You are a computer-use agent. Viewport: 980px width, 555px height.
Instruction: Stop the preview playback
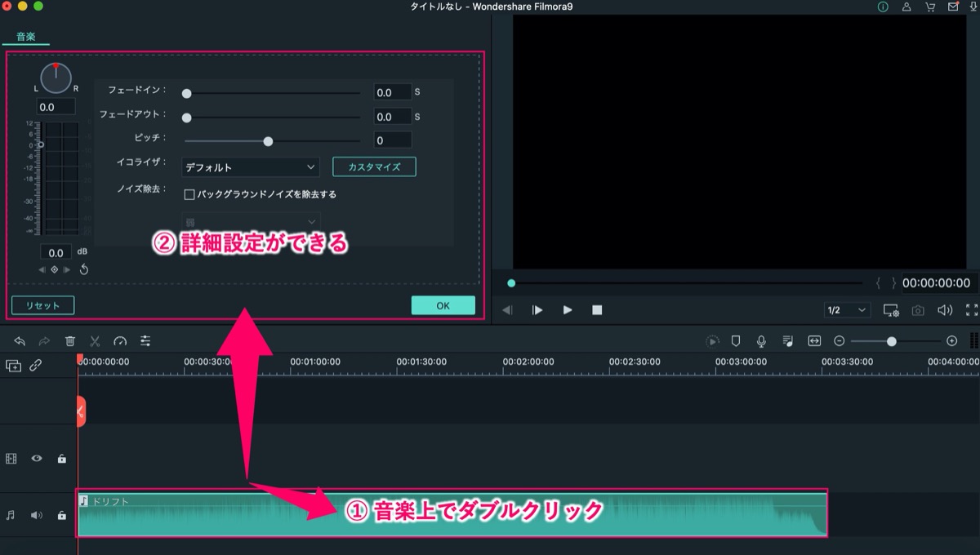pyautogui.click(x=597, y=310)
